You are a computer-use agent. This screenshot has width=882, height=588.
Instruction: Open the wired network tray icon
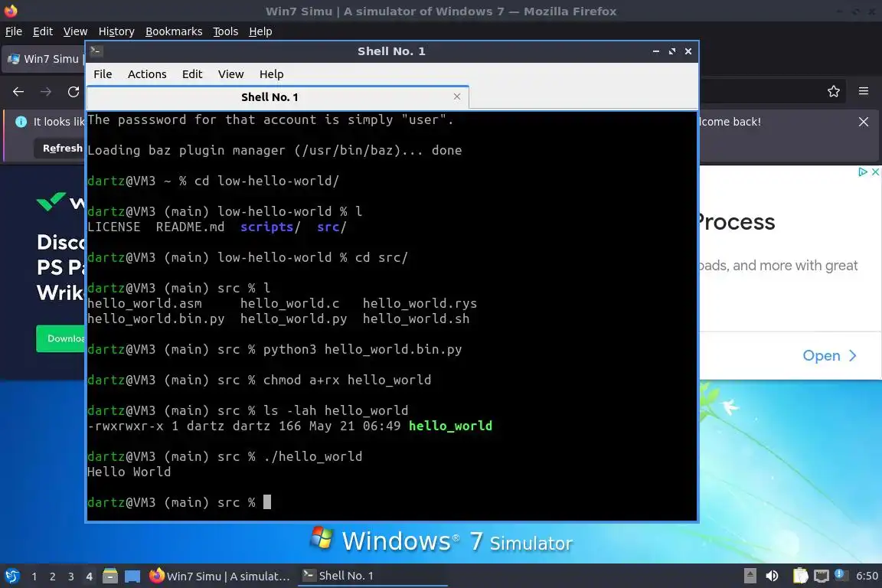822,576
